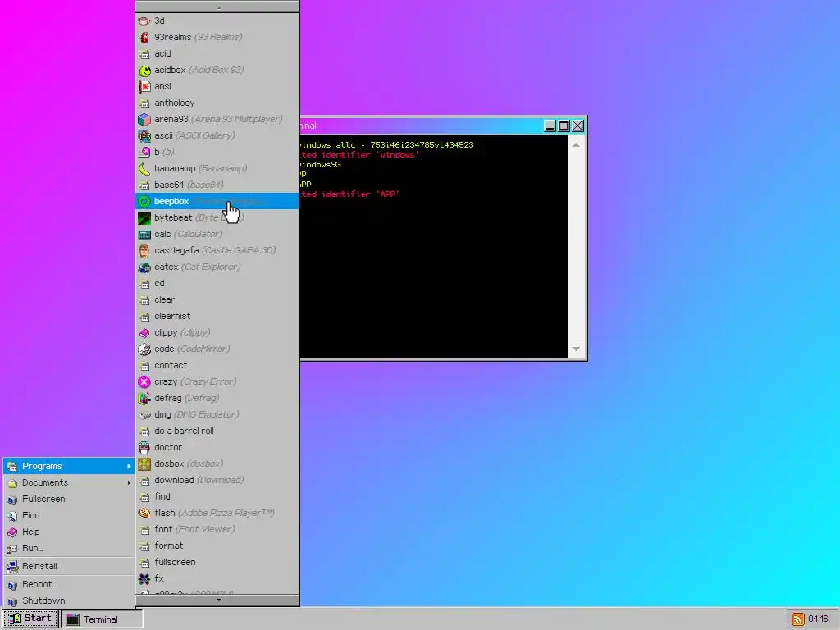
Task: Select the clear command entry
Action: click(x=217, y=299)
